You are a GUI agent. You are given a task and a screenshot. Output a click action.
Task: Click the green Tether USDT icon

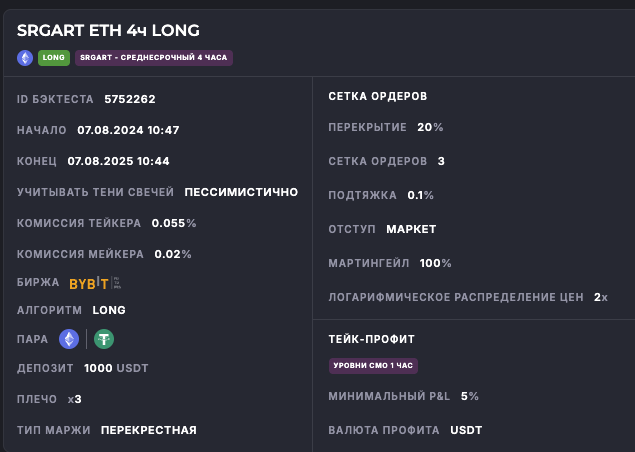(103, 340)
